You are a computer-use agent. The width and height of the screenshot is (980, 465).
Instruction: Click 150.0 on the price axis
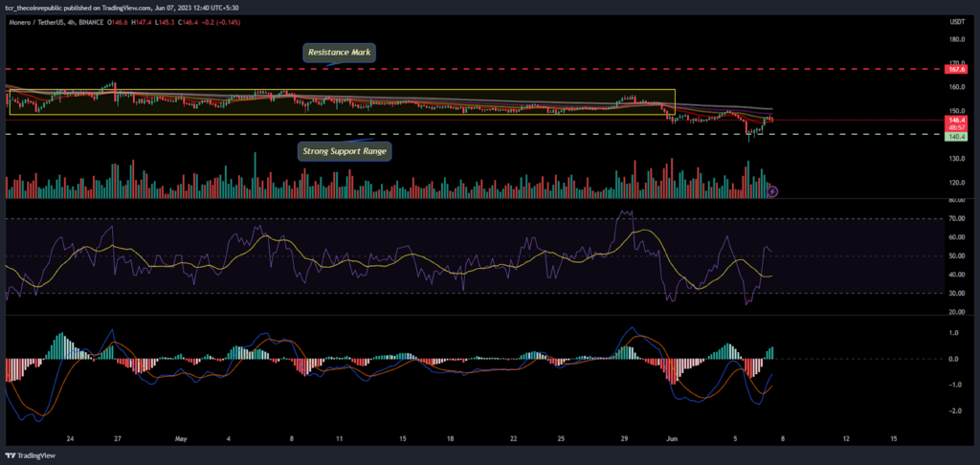957,111
